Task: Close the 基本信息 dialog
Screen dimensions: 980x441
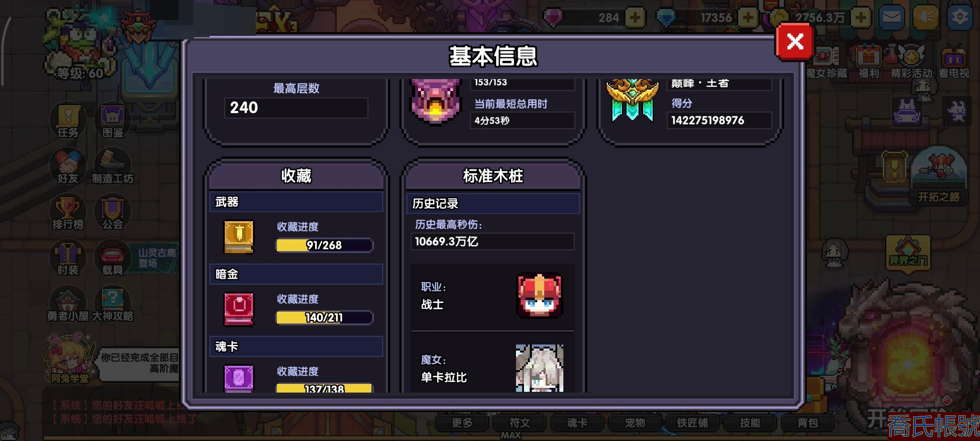Action: tap(794, 42)
